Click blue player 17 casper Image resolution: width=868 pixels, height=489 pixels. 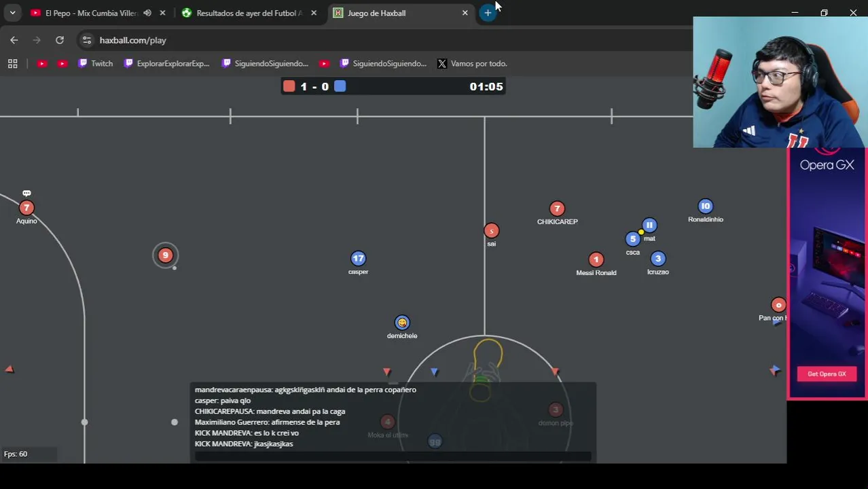(x=358, y=258)
